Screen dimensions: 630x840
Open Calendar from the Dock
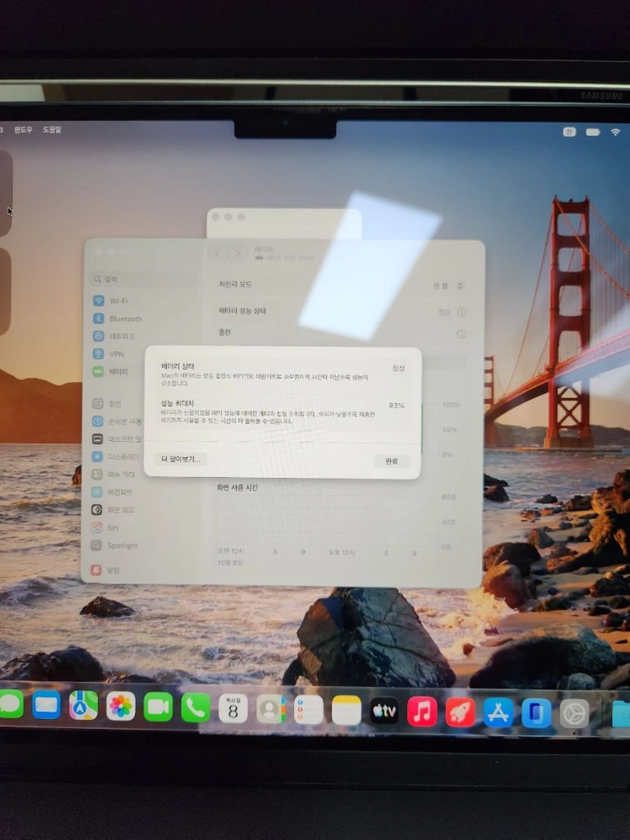click(233, 709)
